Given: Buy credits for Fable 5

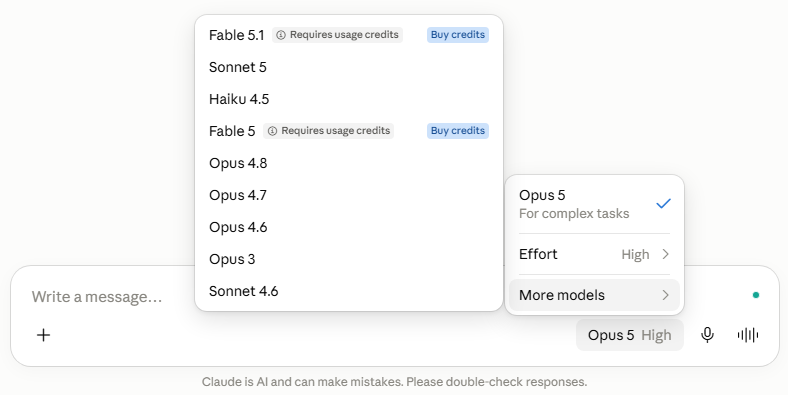Looking at the screenshot, I should (x=458, y=131).
